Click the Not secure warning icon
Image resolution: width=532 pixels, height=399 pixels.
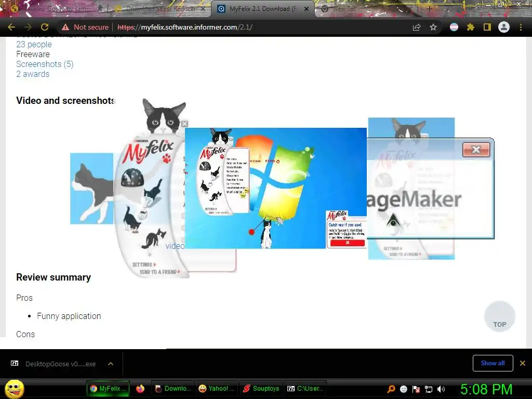click(65, 27)
